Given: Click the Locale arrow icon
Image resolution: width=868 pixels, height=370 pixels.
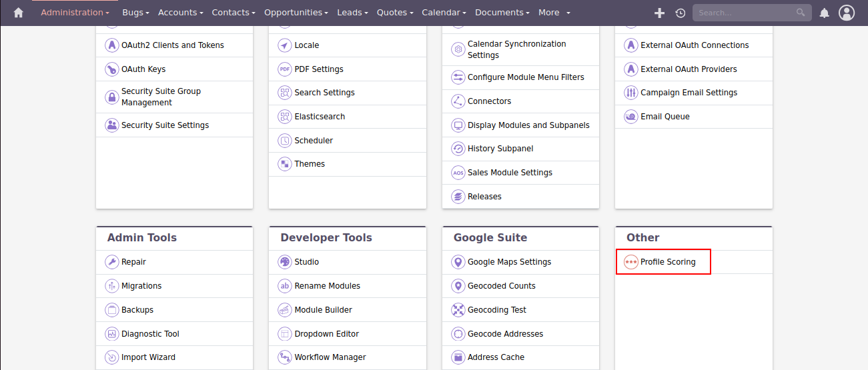Looking at the screenshot, I should click(285, 45).
